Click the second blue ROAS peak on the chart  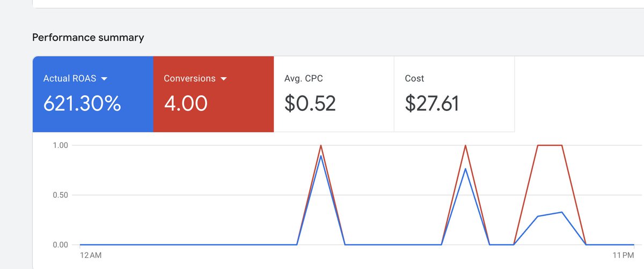tap(465, 169)
